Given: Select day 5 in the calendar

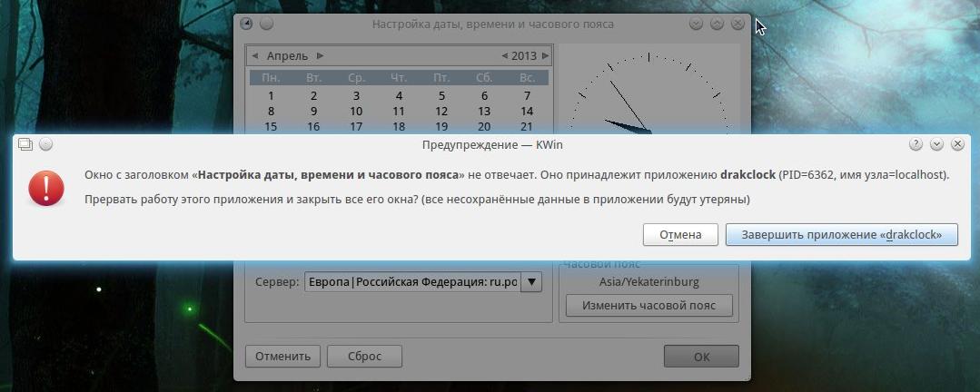Looking at the screenshot, I should 442,95.
